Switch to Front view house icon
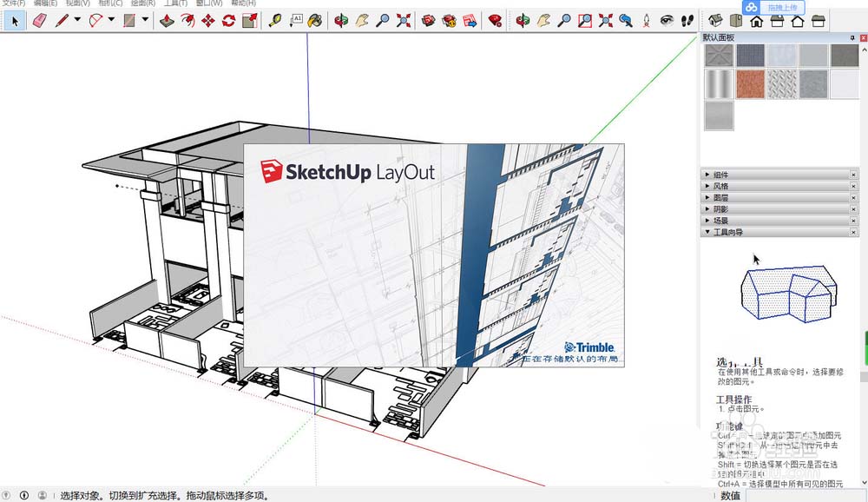 coord(756,22)
